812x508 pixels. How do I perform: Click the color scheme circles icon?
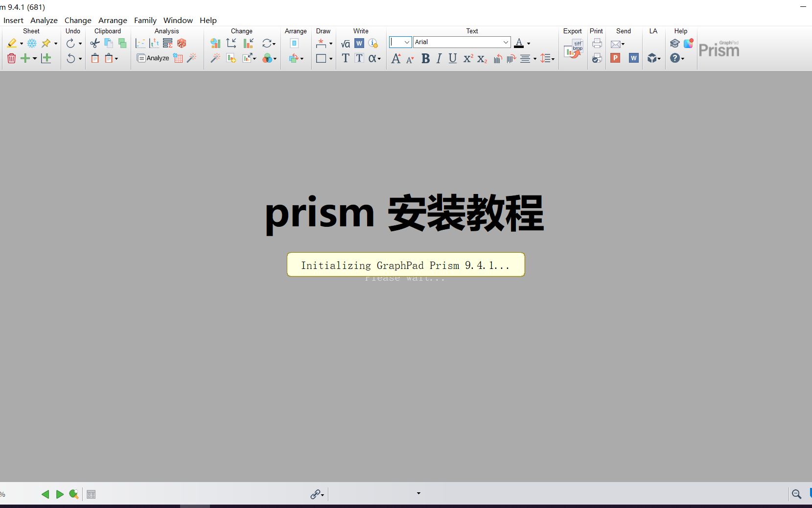pyautogui.click(x=267, y=58)
